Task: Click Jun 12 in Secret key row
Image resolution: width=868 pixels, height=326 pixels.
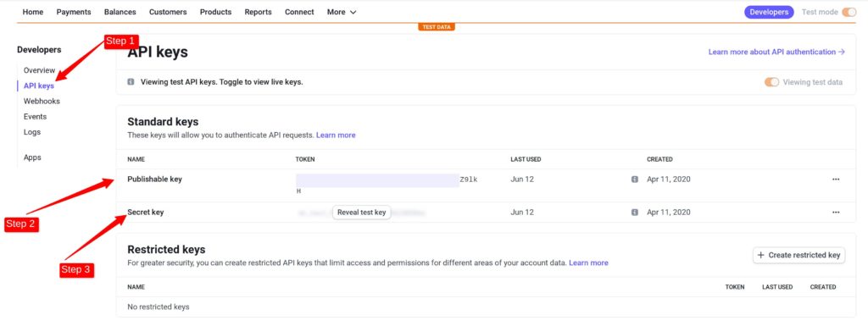Action: click(x=522, y=213)
